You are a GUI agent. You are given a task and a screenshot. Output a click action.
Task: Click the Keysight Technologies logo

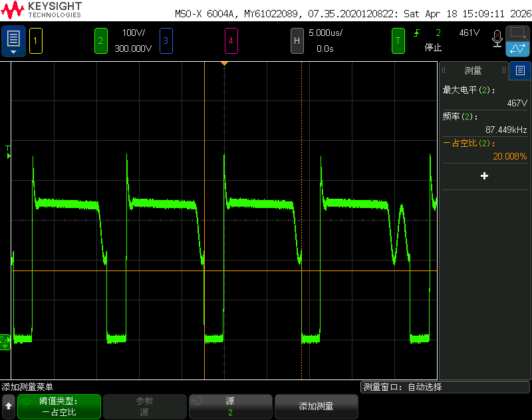coord(41,10)
